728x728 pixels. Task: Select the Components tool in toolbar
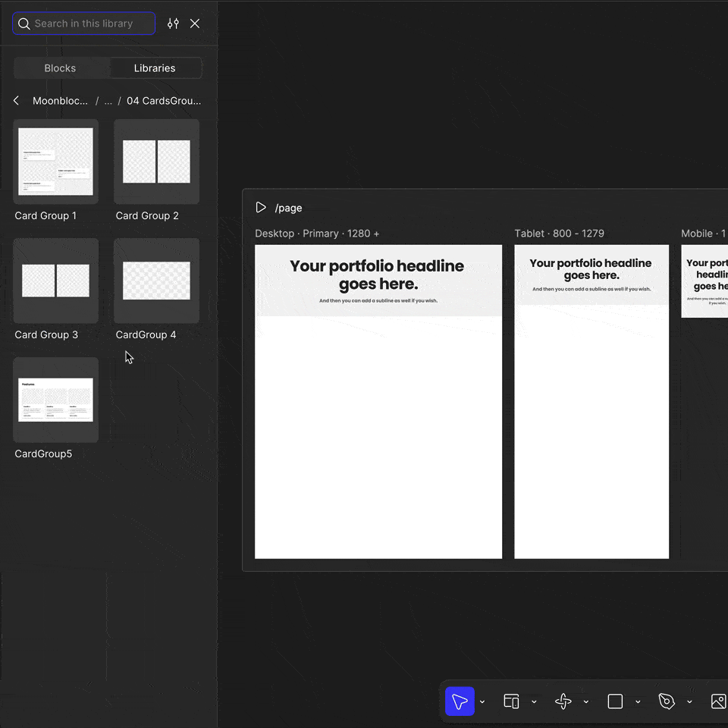563,701
